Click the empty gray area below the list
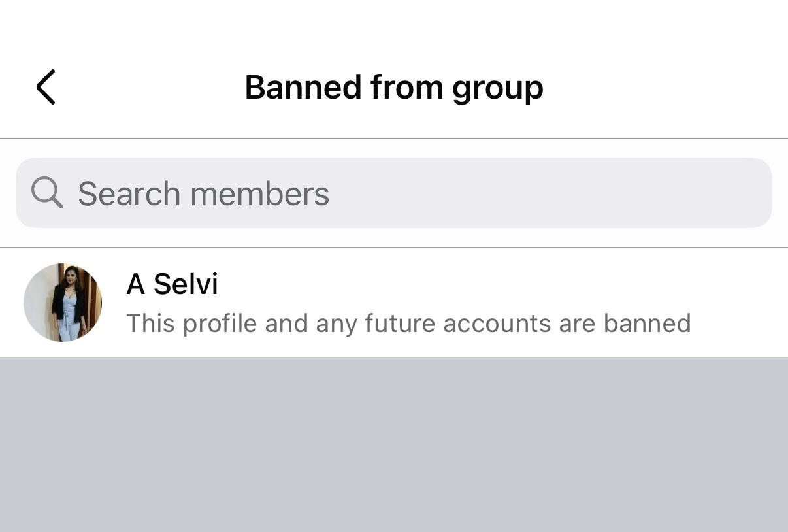 coord(394,444)
